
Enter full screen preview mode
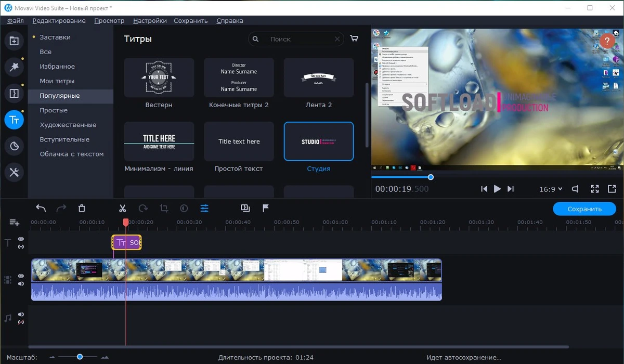[x=595, y=189]
